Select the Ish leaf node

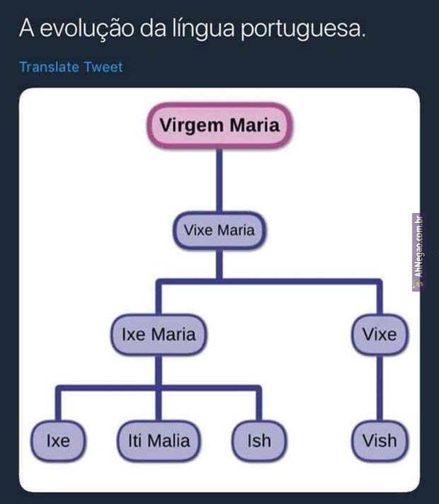pos(259,440)
